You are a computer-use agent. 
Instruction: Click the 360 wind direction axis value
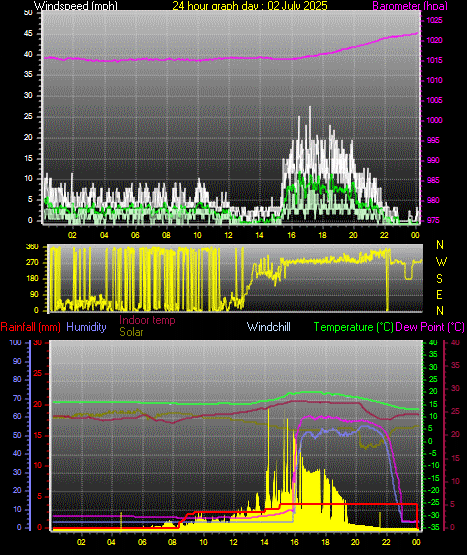33,247
